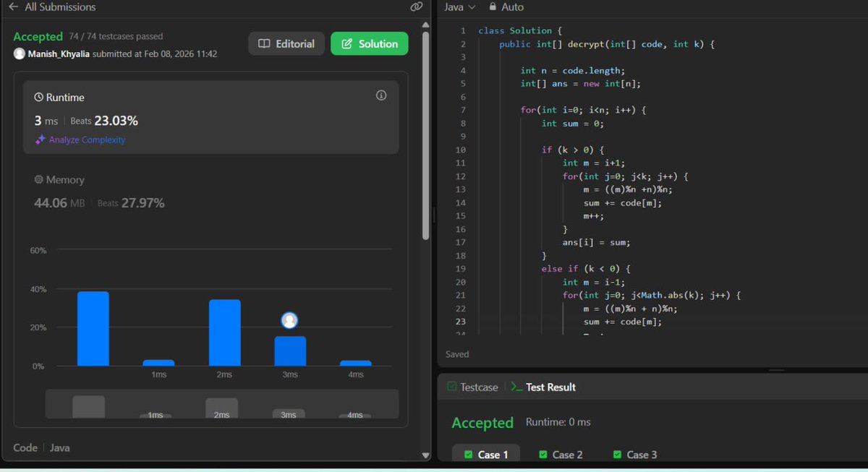
Task: Click the 'int n = code.length;' line
Action: (x=572, y=70)
